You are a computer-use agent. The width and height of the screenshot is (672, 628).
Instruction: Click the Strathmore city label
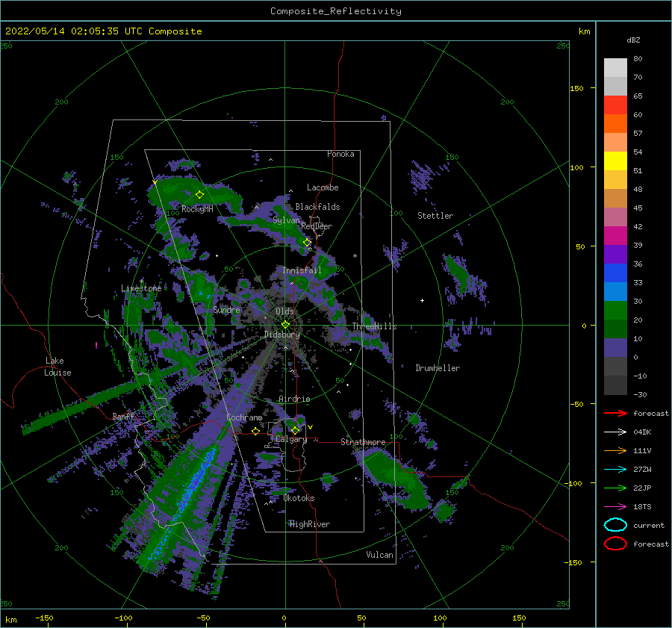pyautogui.click(x=363, y=441)
